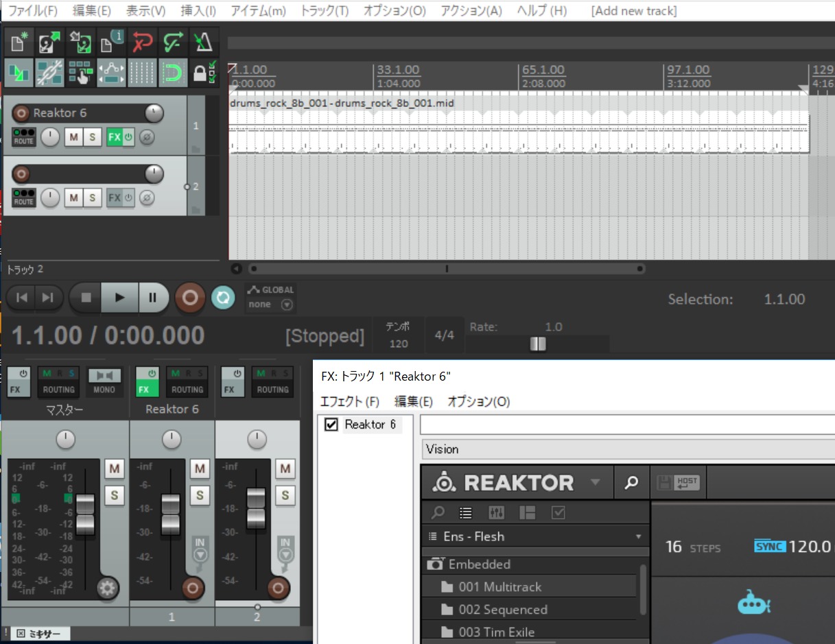Select the Reaktor browser list view icon
835x644 pixels.
pos(466,512)
